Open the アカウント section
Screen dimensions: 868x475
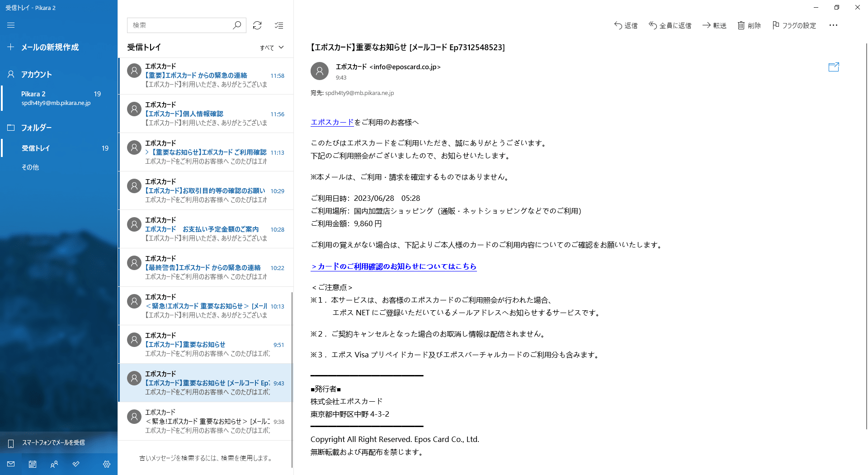(59, 74)
